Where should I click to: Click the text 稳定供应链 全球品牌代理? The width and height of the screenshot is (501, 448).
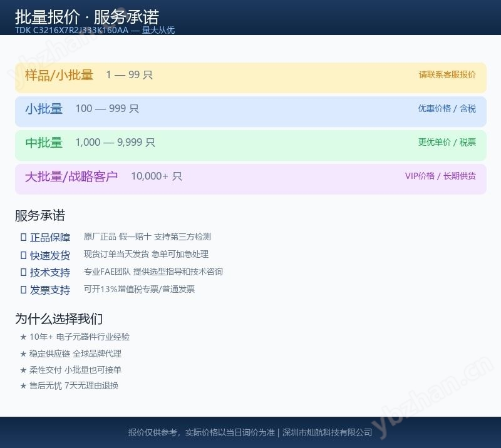pyautogui.click(x=75, y=354)
